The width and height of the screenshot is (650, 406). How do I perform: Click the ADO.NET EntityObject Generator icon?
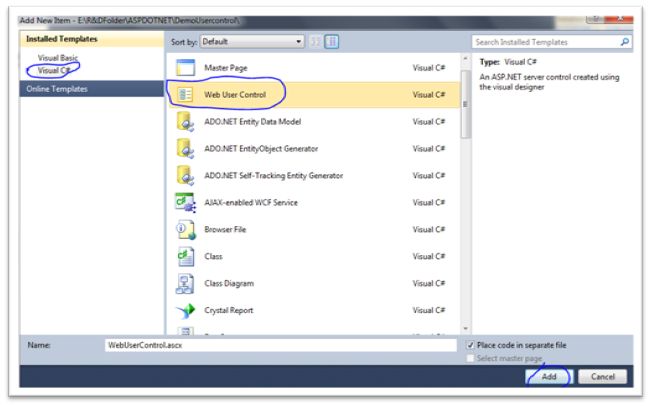[x=185, y=148]
